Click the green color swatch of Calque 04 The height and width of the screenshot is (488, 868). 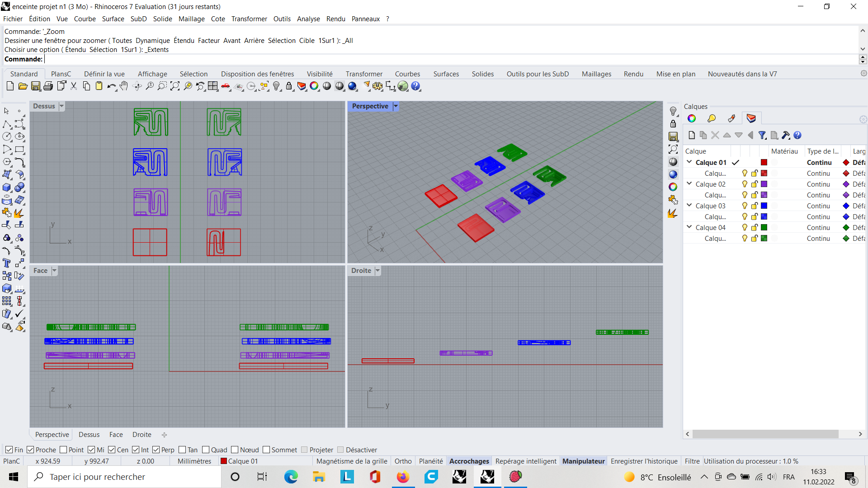pos(764,227)
